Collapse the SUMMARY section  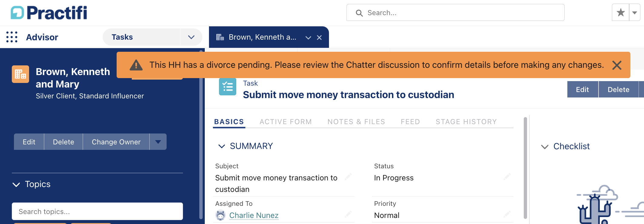point(222,146)
